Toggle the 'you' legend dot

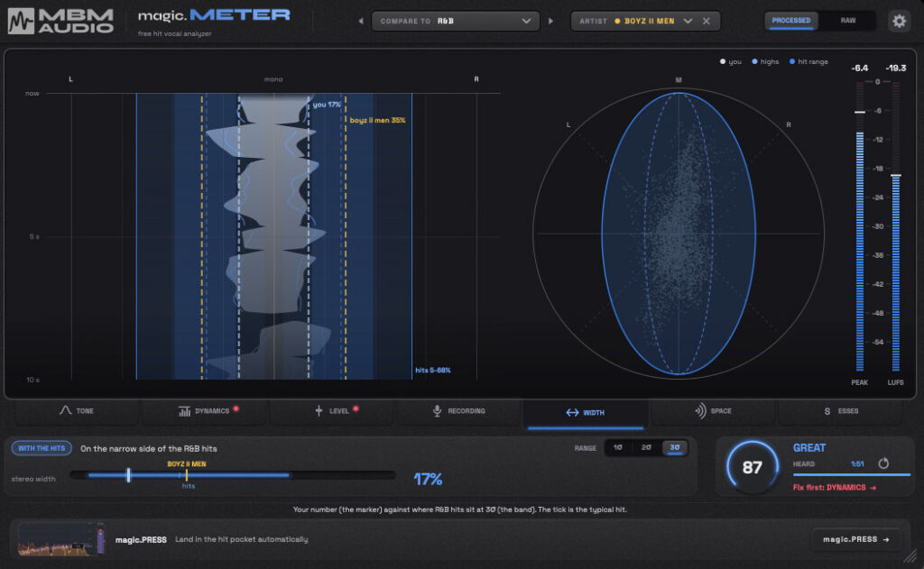(x=723, y=61)
